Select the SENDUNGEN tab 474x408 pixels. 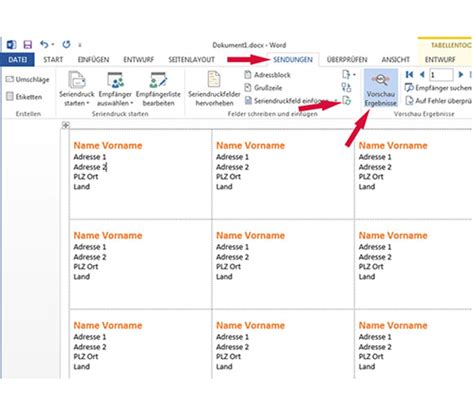point(293,60)
